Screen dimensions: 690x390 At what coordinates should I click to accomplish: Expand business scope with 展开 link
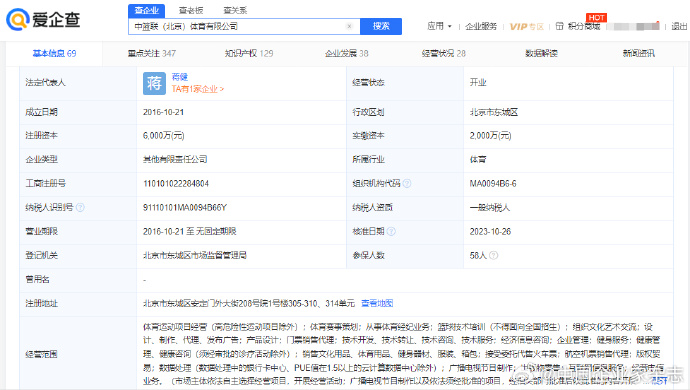(x=659, y=380)
